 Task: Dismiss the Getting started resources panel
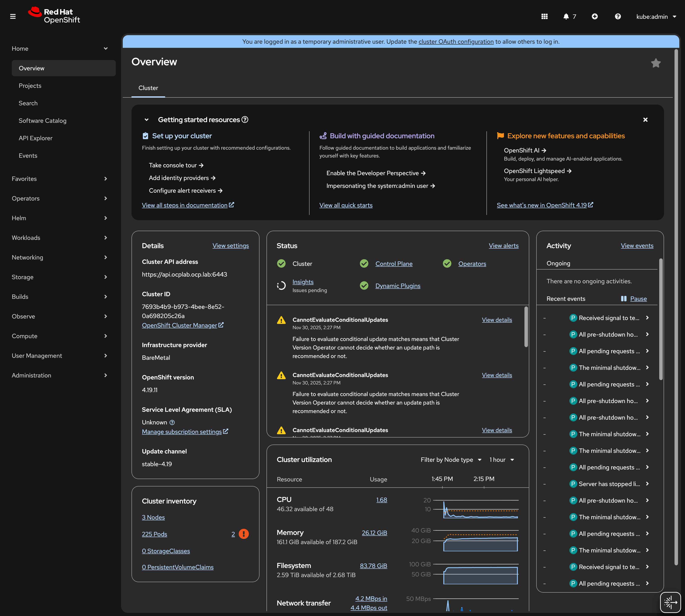[x=645, y=120]
